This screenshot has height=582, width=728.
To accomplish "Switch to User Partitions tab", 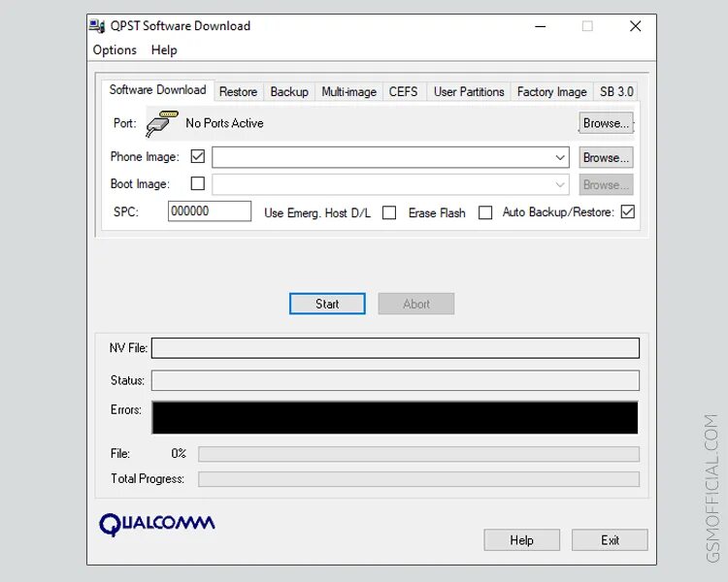I will (x=469, y=91).
